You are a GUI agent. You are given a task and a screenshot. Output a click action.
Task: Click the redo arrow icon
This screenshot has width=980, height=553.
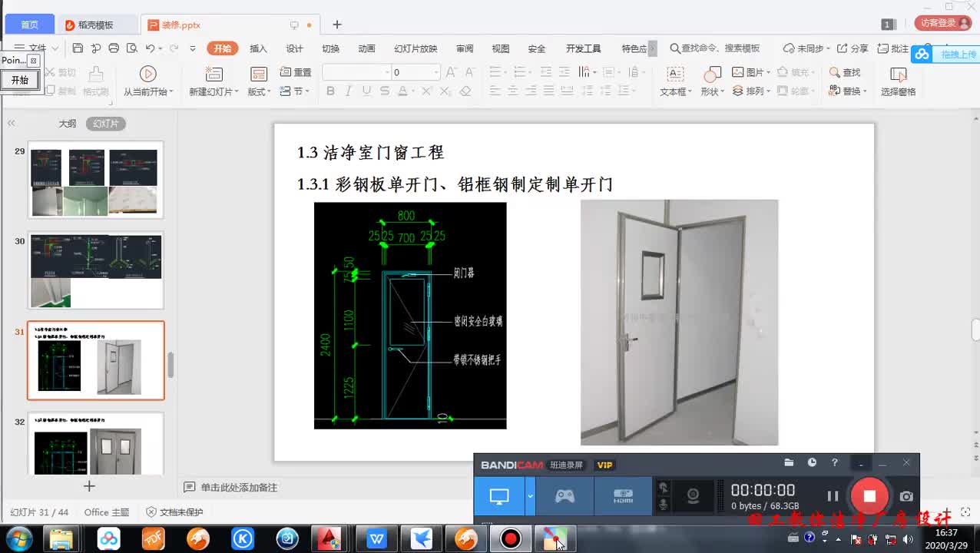(174, 48)
